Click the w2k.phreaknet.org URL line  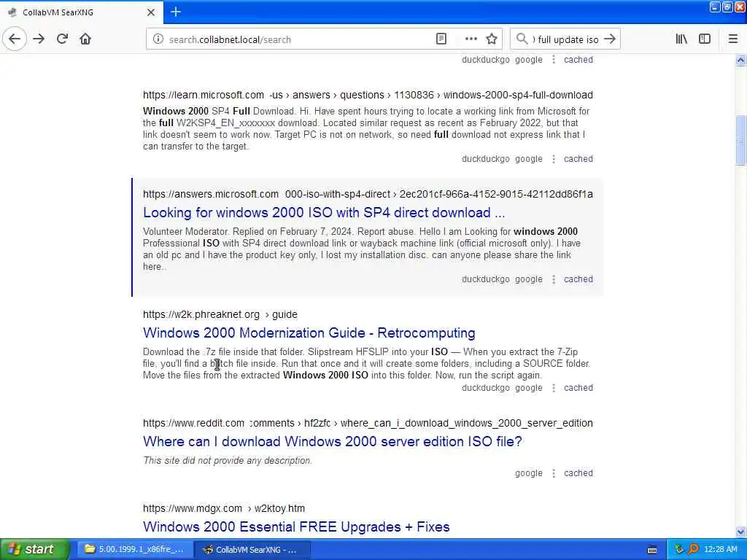(x=220, y=314)
